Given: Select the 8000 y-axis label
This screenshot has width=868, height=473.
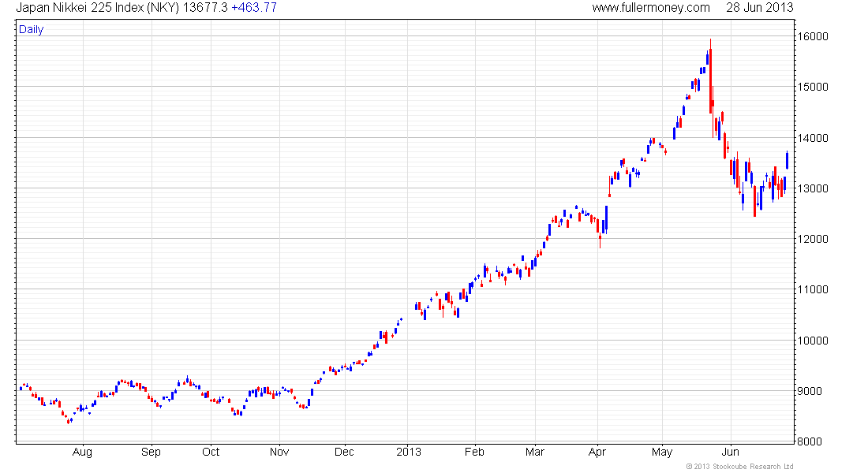Looking at the screenshot, I should pyautogui.click(x=815, y=441).
